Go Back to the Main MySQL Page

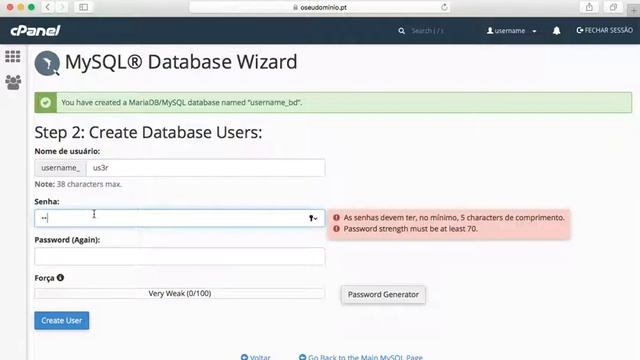361,357
